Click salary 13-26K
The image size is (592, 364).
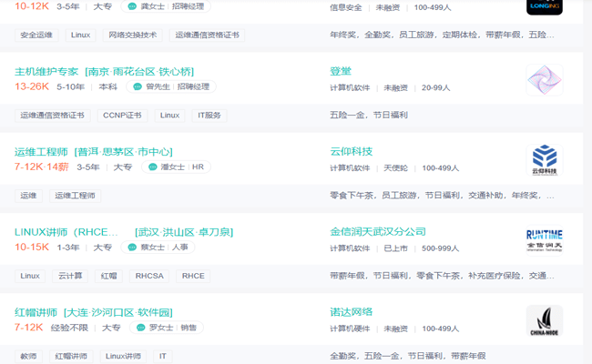pyautogui.click(x=32, y=86)
